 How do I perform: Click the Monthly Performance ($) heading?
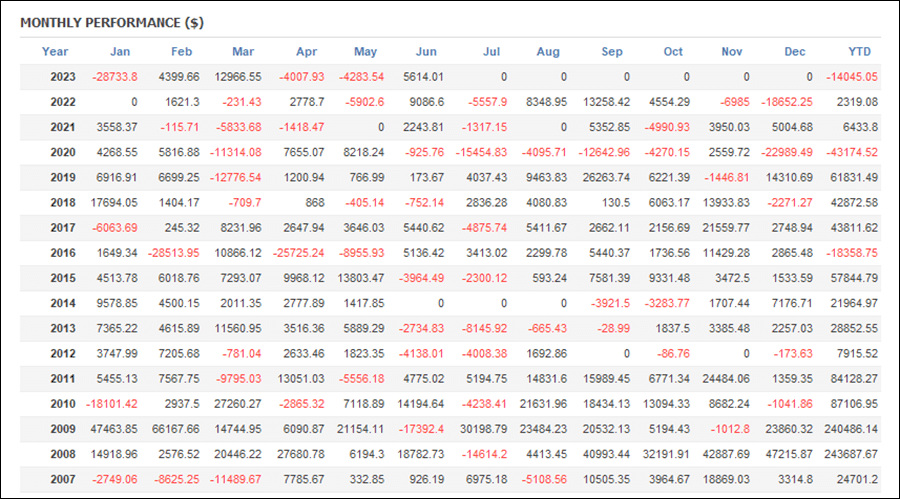(x=112, y=23)
